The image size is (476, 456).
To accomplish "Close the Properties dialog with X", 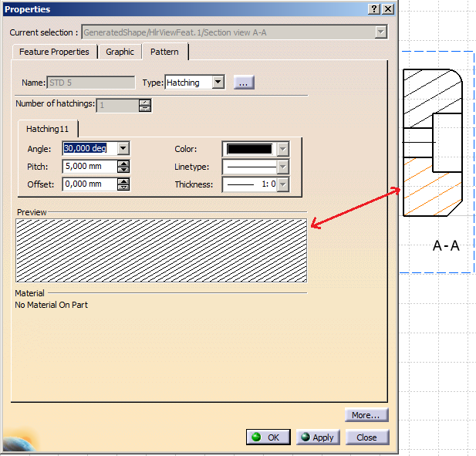I will click(387, 9).
